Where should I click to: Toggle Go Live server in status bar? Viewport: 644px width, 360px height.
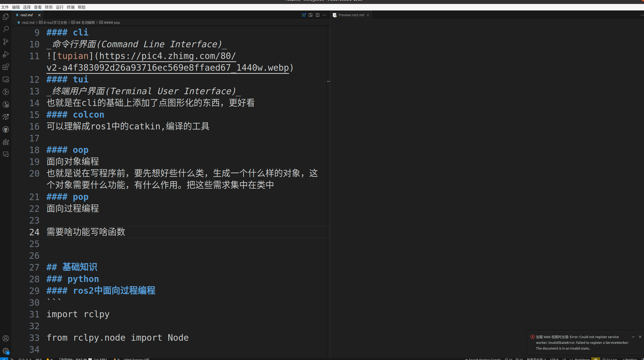click(610, 359)
